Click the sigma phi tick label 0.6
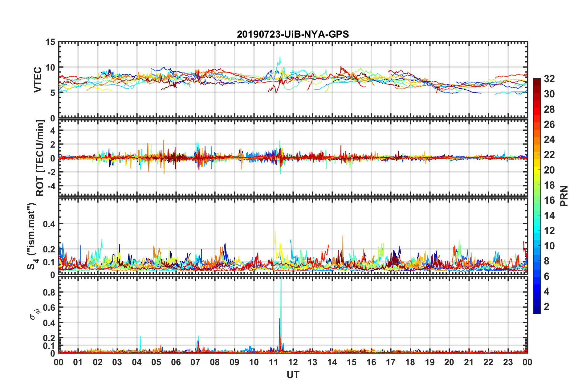The width and height of the screenshot is (586, 392). [49, 308]
